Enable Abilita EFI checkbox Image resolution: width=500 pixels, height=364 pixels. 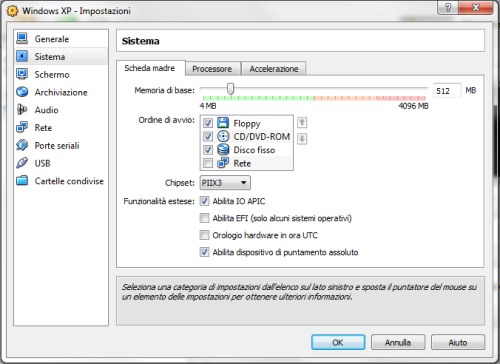[204, 218]
